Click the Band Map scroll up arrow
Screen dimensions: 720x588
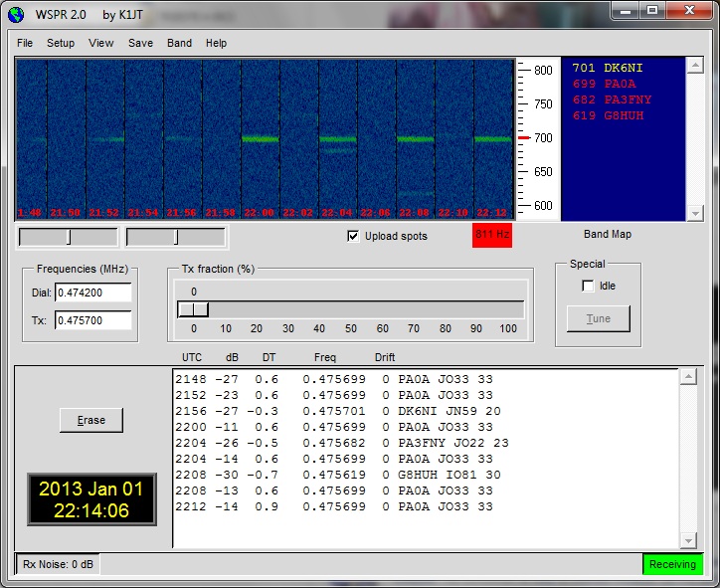click(695, 66)
